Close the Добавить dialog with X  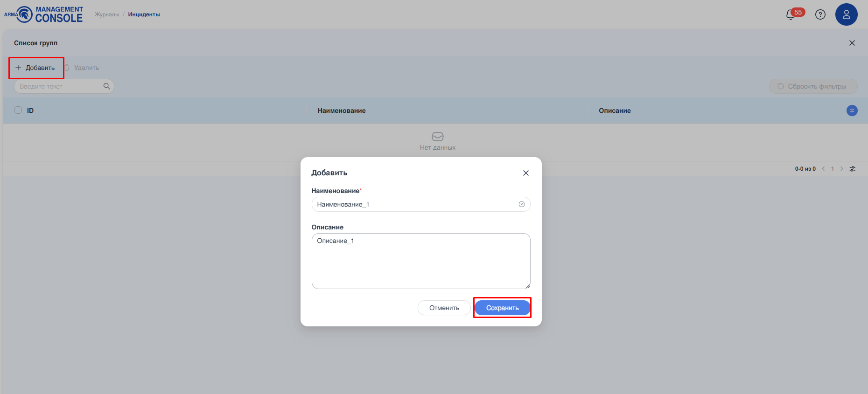click(x=526, y=173)
